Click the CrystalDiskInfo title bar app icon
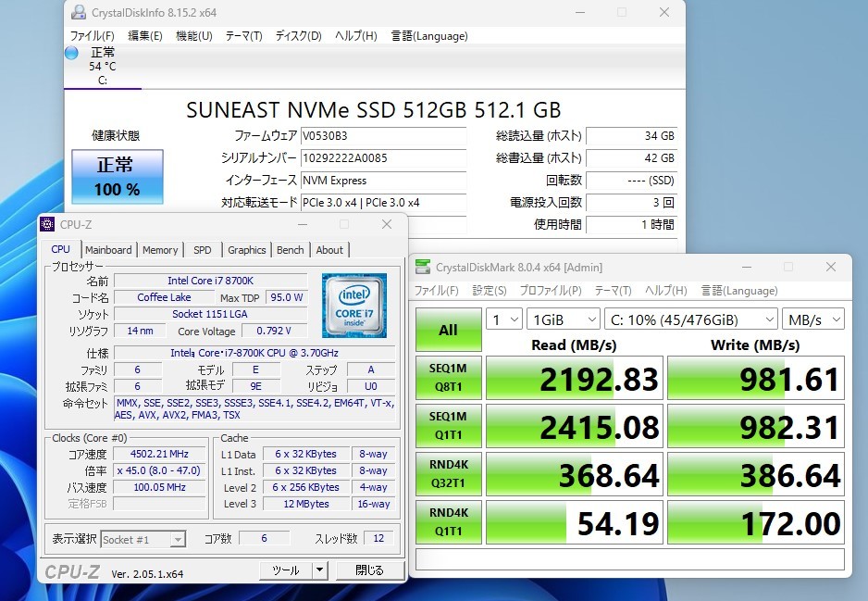868x601 pixels. click(x=79, y=12)
